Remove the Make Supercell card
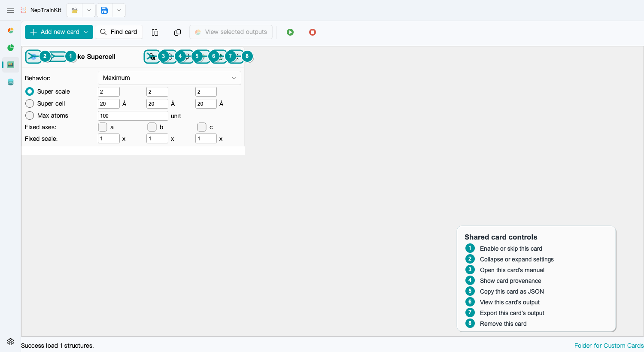This screenshot has width=644, height=352. (236, 57)
